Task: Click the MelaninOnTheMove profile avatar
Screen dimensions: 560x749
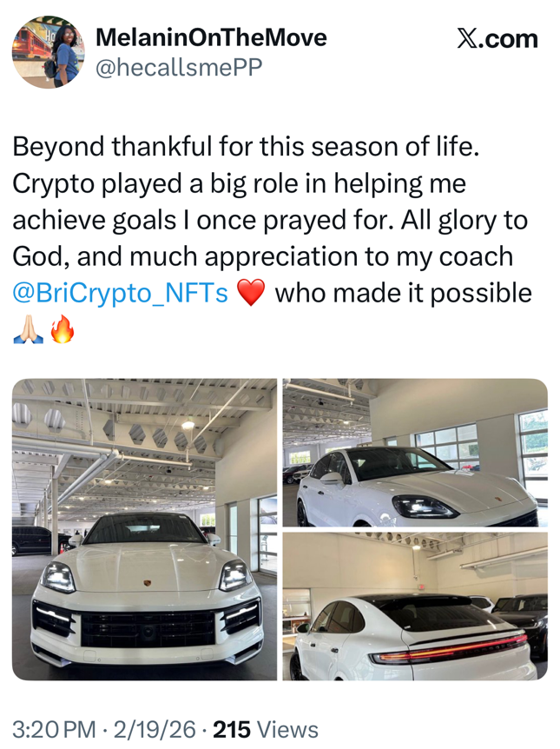Action: (49, 51)
